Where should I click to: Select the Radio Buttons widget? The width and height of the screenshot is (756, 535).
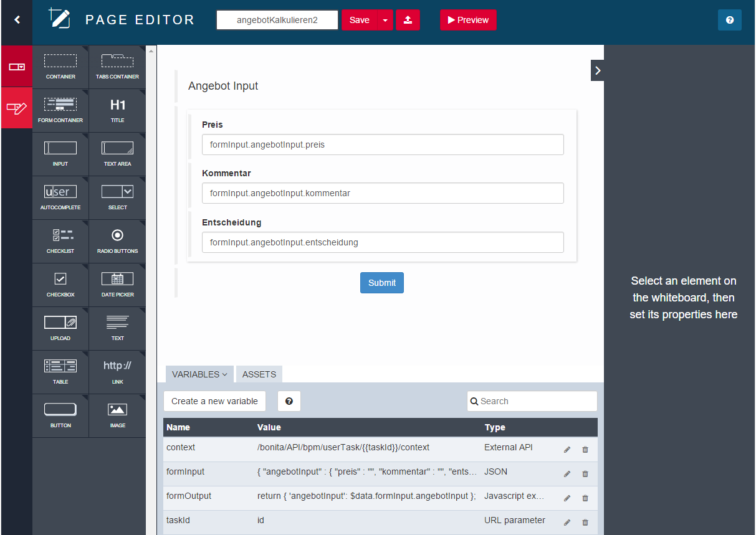tap(117, 241)
